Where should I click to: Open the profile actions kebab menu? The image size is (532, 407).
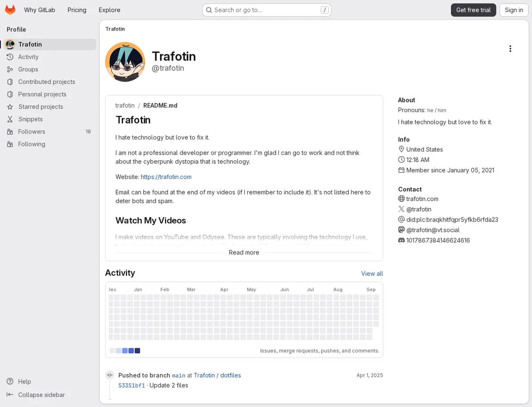[x=510, y=49]
